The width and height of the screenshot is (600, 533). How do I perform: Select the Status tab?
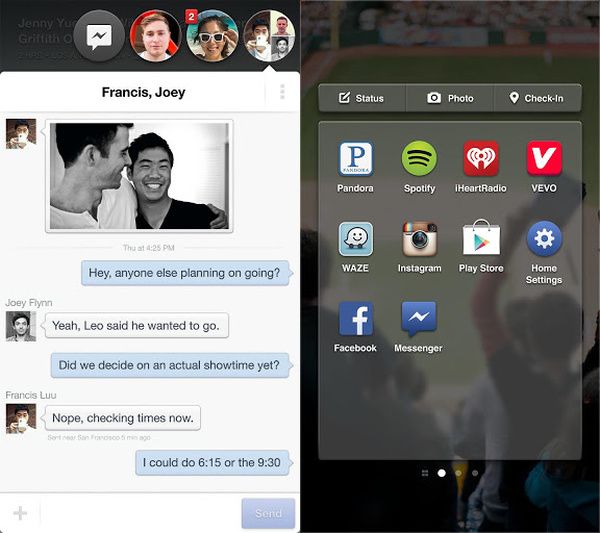pos(362,98)
